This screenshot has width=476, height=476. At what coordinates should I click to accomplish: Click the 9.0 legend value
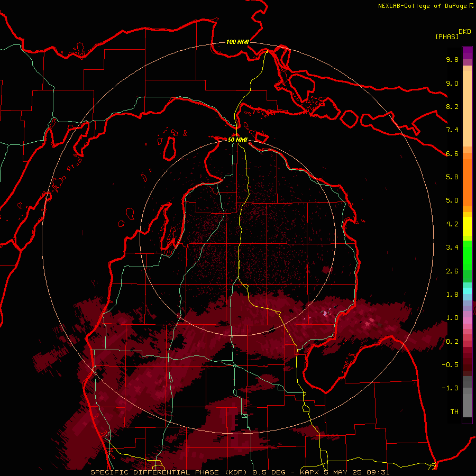pos(452,83)
